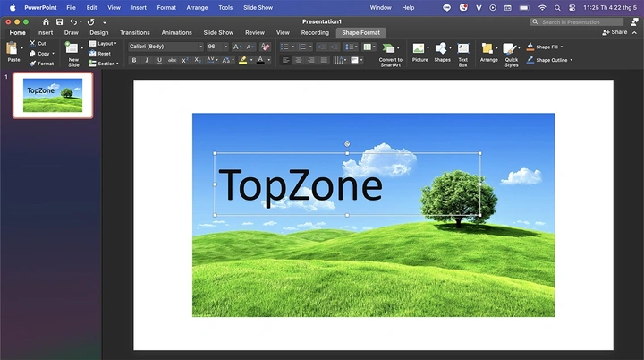This screenshot has height=360, width=644.
Task: Open the Shape Format tab
Action: tap(361, 32)
